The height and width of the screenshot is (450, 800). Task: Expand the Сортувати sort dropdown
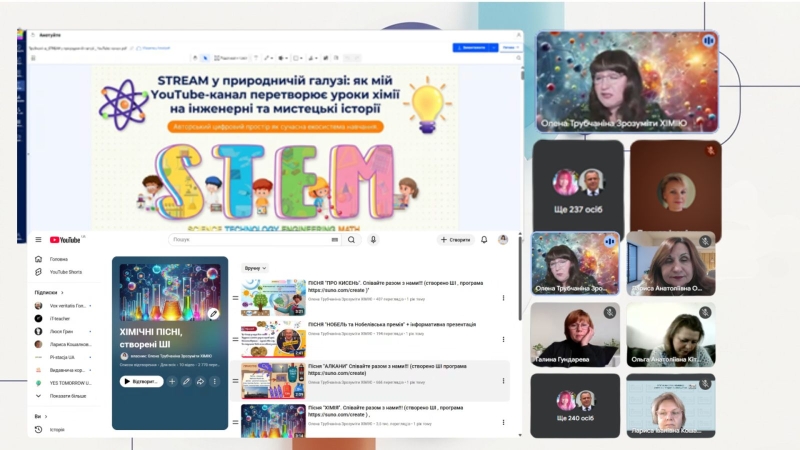(x=254, y=268)
